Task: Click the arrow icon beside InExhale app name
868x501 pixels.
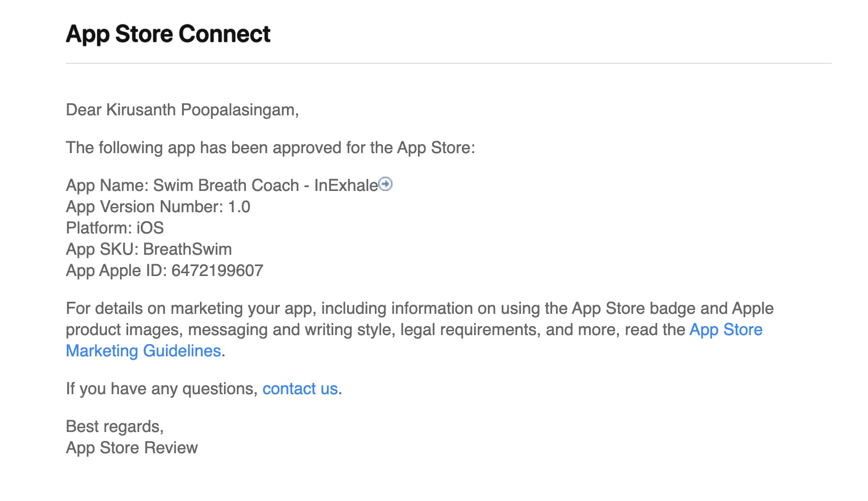Action: point(386,184)
